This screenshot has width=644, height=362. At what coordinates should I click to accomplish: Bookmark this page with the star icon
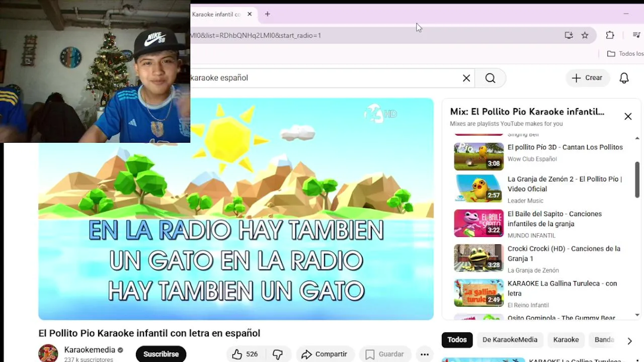(585, 35)
